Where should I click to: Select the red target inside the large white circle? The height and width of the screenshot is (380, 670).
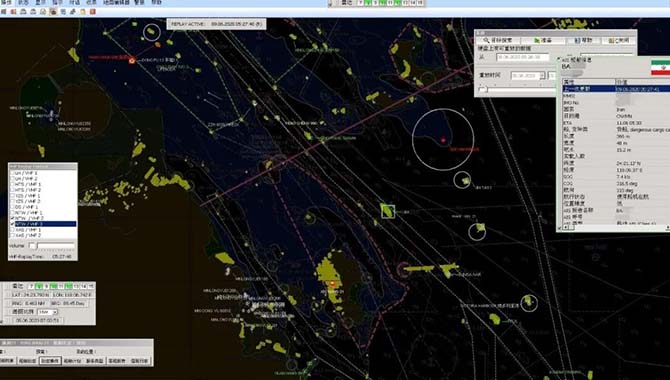pos(443,140)
